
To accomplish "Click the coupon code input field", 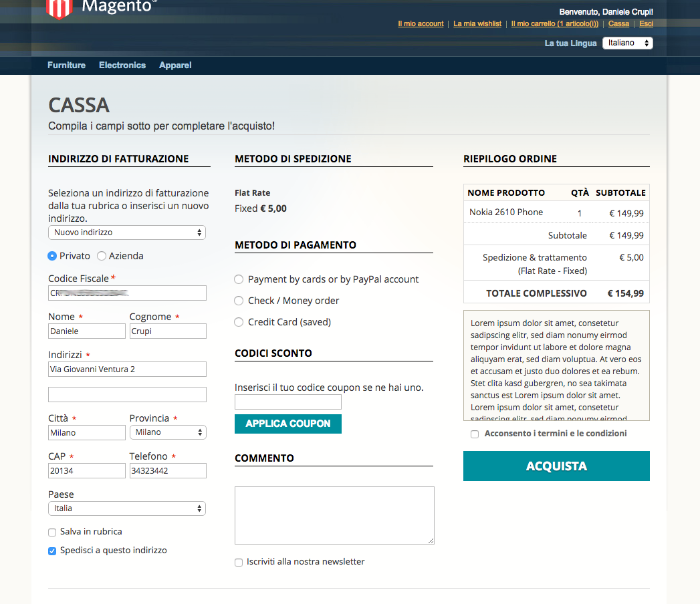I will click(x=288, y=402).
